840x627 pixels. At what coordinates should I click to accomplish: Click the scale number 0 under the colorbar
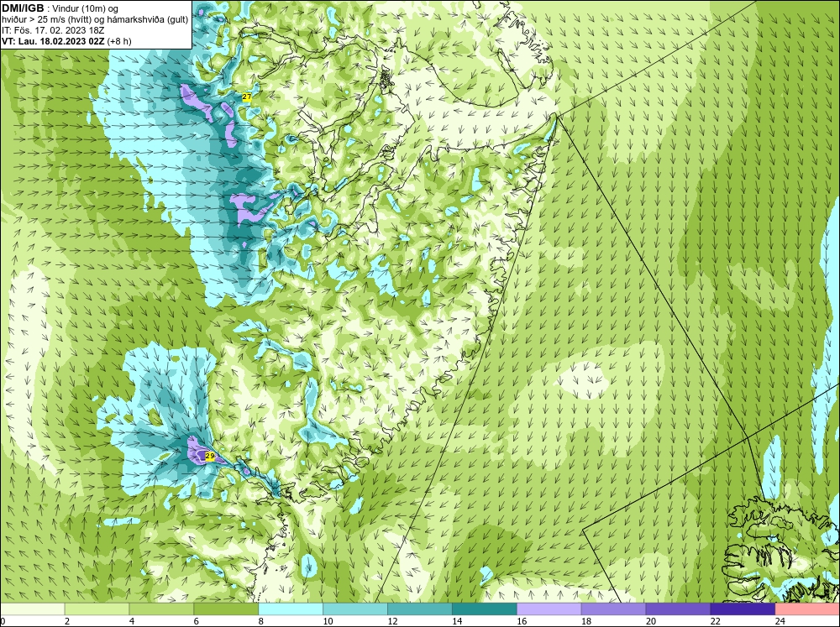(x=3, y=621)
